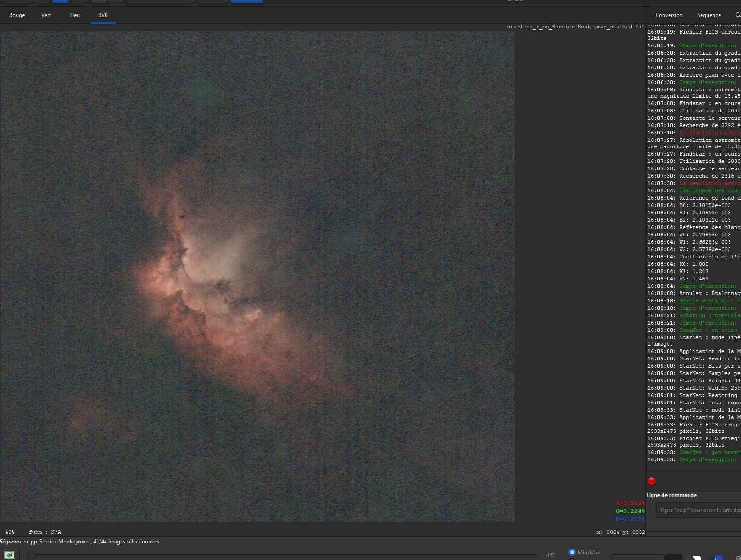Focus the Ligne de commande input field
This screenshot has height=560, width=741.
pyautogui.click(x=698, y=510)
